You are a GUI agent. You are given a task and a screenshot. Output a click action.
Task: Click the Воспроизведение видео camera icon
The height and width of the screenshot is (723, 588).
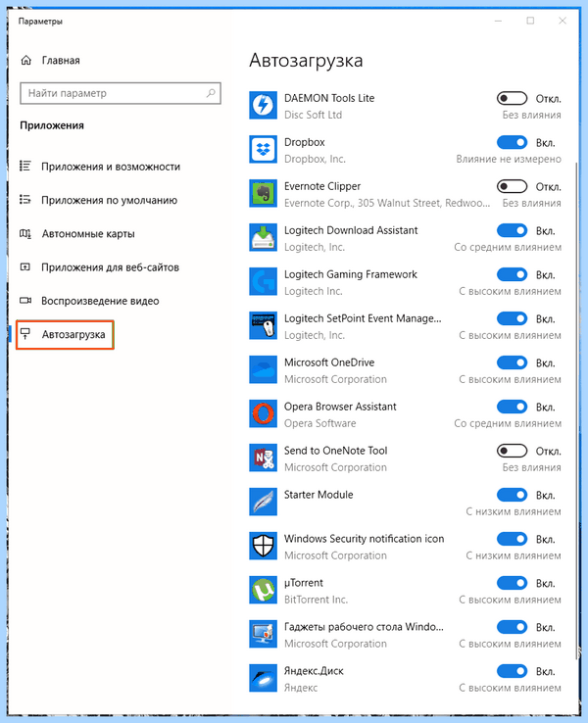pyautogui.click(x=25, y=301)
